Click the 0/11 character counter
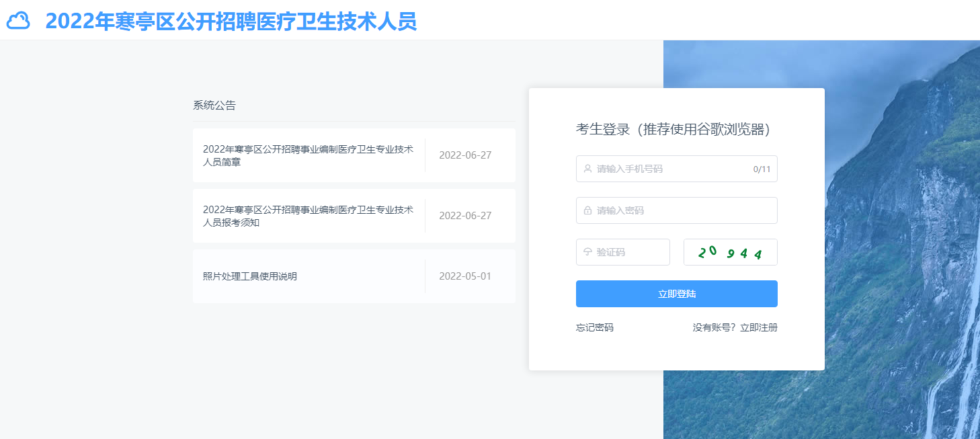Viewport: 980px width, 439px height. pos(762,169)
